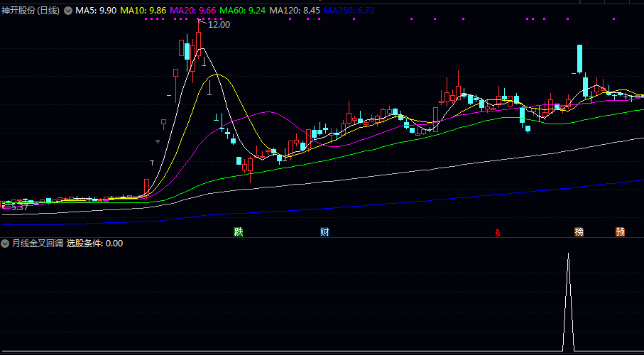
Task: Click the tall cyan candlestick above 榜 marker
Action: [x=579, y=59]
